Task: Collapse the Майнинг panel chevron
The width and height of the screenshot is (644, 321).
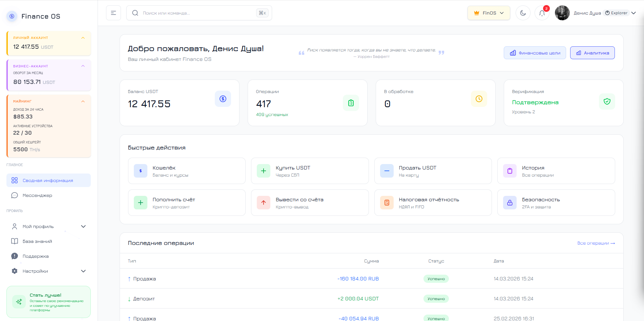Action: point(83,101)
